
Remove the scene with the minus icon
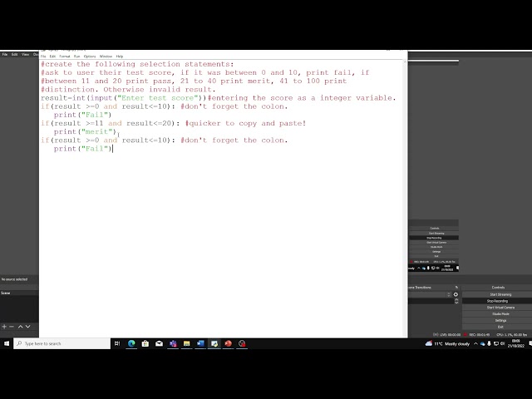12,327
